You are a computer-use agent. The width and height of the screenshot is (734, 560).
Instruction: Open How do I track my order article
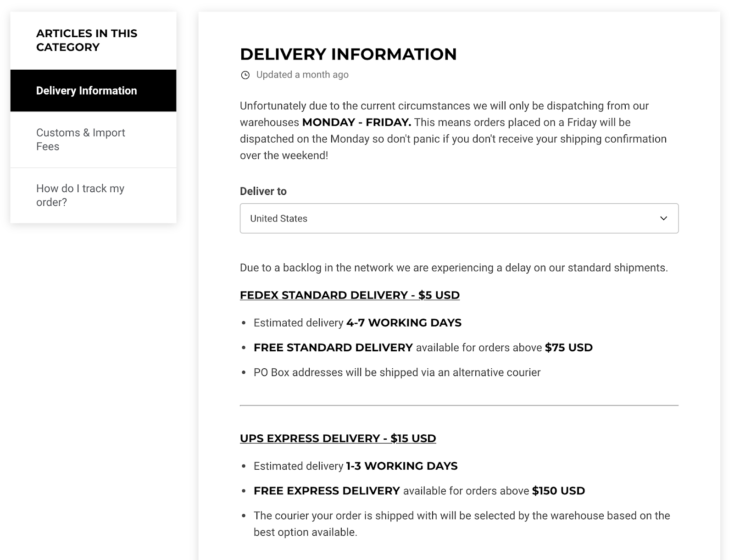point(80,195)
